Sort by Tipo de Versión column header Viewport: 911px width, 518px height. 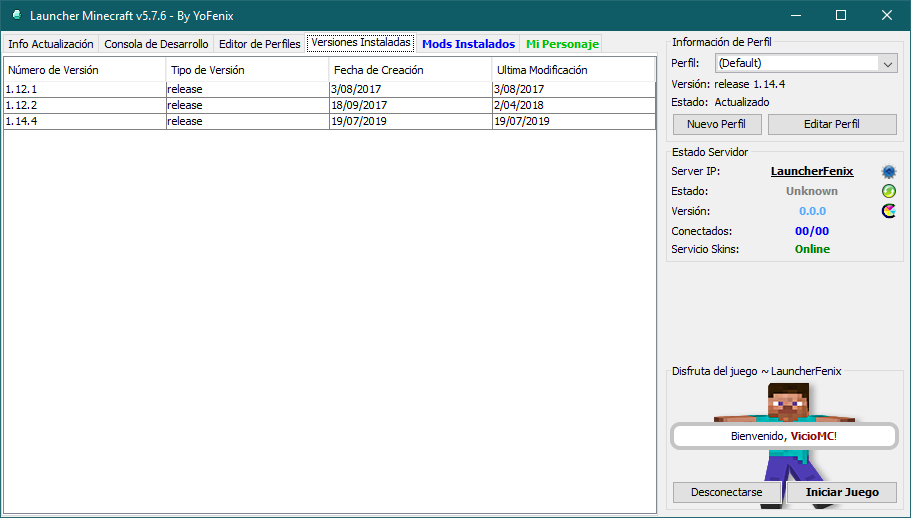(x=248, y=70)
